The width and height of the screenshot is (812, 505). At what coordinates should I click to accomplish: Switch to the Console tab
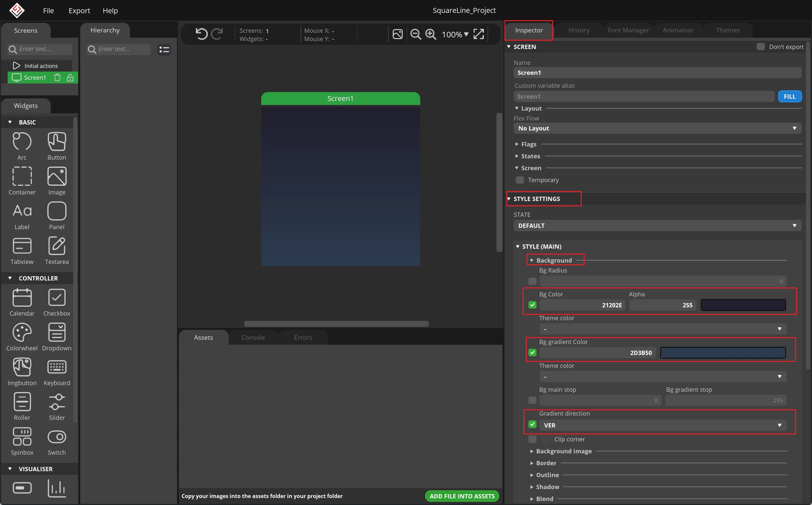point(253,338)
